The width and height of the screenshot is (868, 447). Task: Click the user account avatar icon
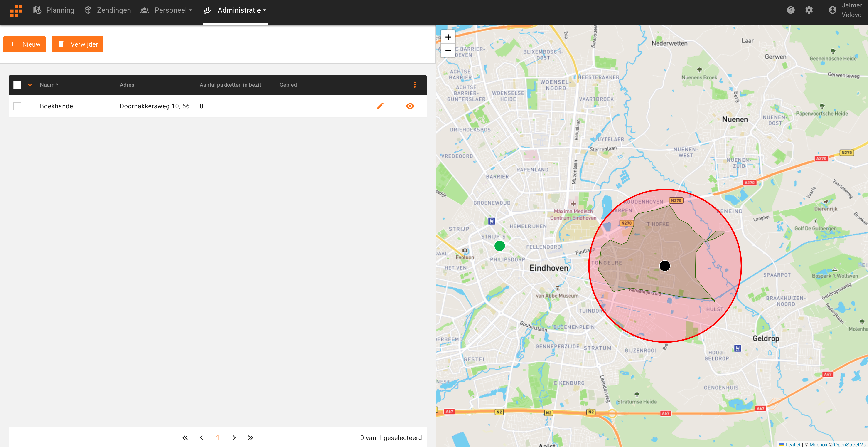coord(832,10)
